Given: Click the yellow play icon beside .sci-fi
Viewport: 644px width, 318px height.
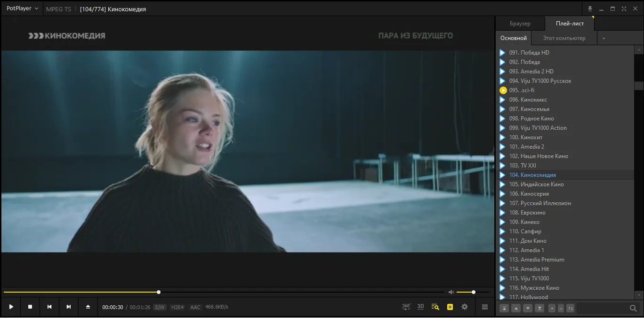Looking at the screenshot, I should point(503,90).
